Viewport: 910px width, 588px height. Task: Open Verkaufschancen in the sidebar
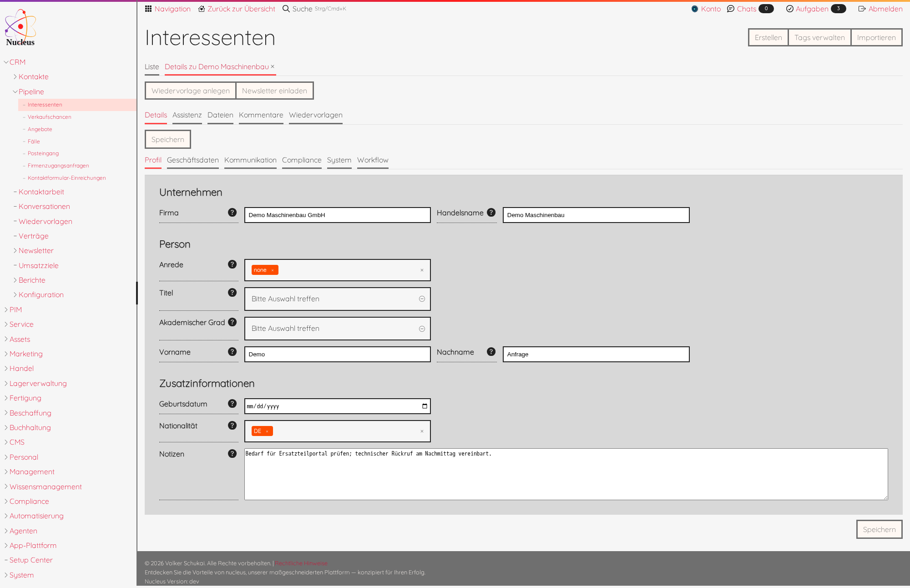(49, 117)
